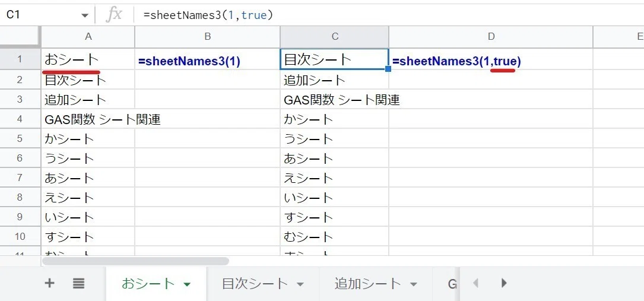Select cell C8 containing いシート
This screenshot has width=644, height=301.
334,198
